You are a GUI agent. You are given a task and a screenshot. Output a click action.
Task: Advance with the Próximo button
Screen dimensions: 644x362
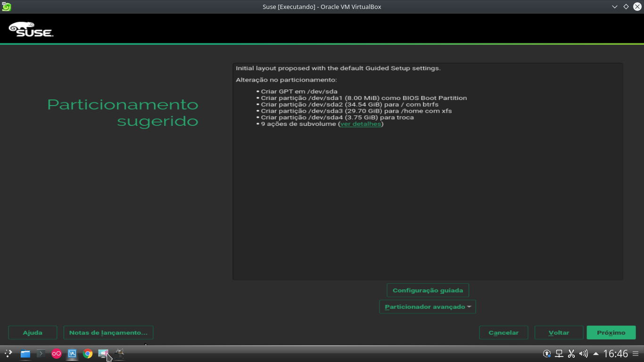click(611, 332)
